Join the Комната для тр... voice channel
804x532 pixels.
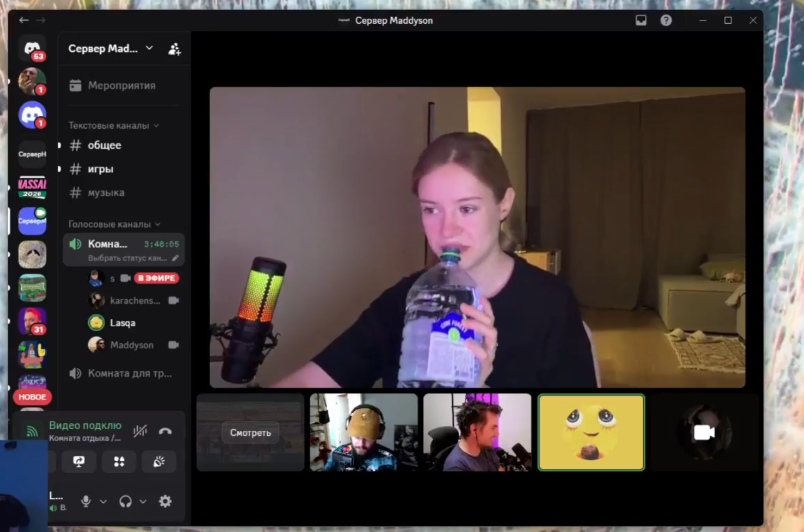pyautogui.click(x=124, y=373)
